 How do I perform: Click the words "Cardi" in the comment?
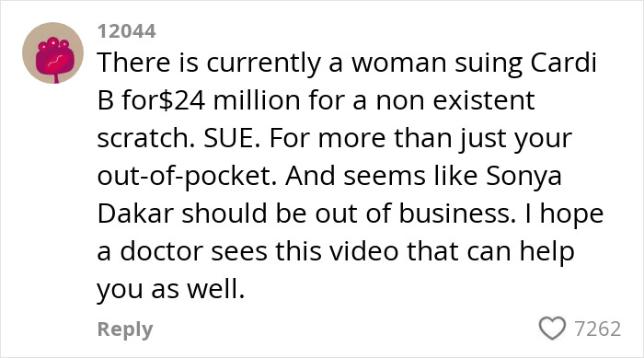pos(563,63)
